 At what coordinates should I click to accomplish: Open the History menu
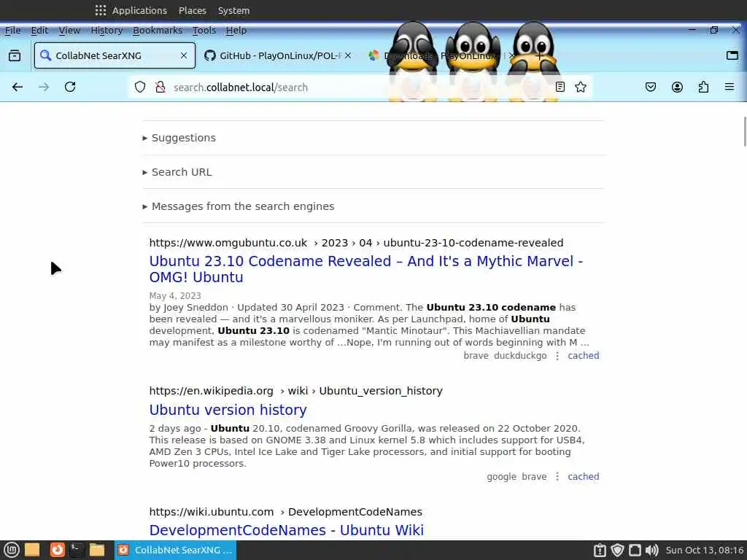pos(107,31)
